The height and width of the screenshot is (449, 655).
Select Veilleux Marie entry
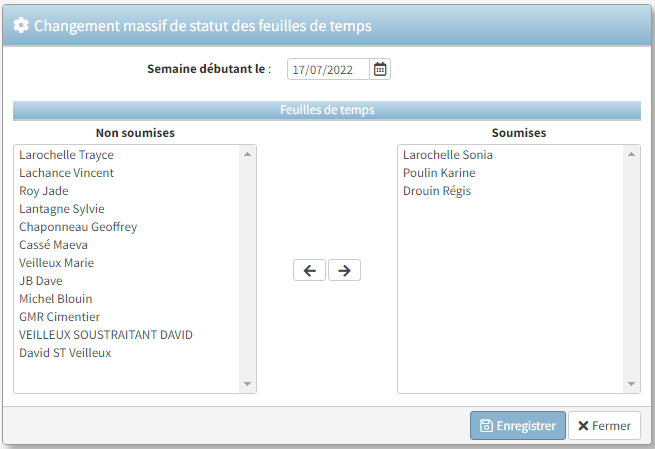pyautogui.click(x=56, y=263)
